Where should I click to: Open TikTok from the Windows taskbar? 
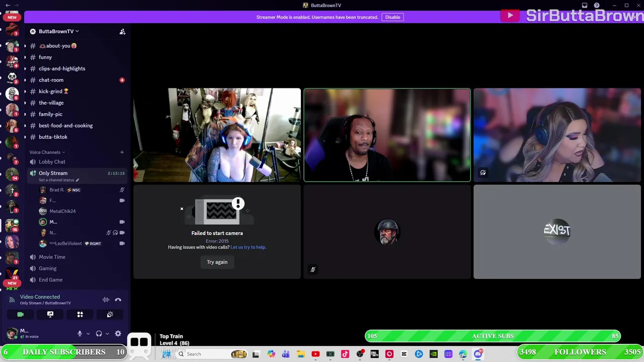[345, 354]
